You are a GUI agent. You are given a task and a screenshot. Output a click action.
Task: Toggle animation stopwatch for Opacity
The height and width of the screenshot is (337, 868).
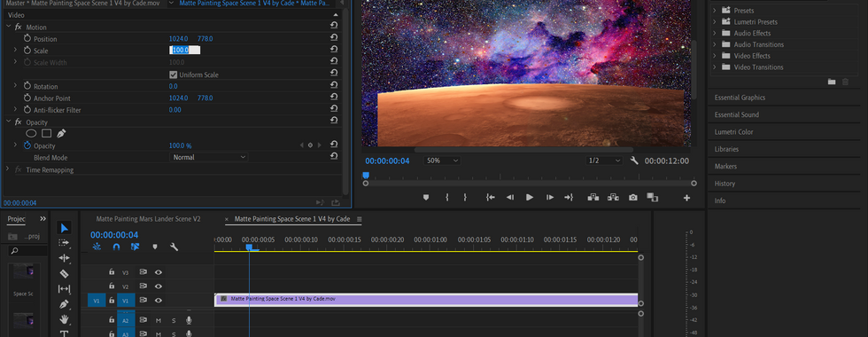tap(27, 145)
